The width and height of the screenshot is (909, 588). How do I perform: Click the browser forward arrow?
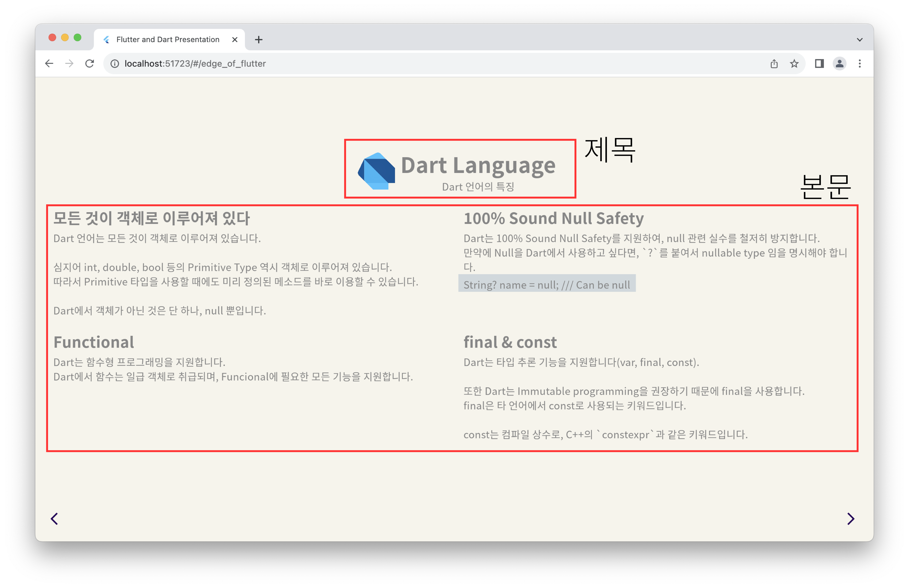(x=69, y=63)
